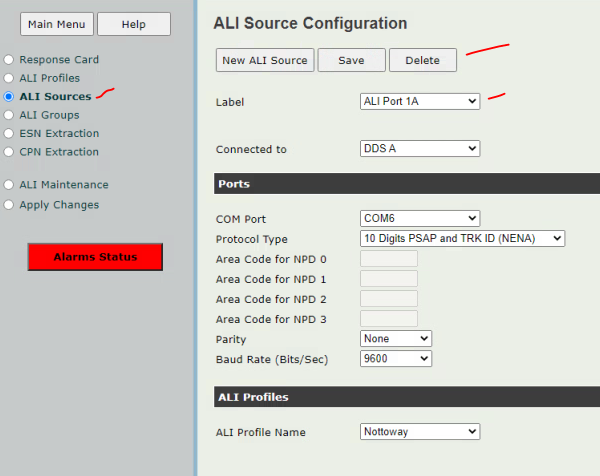Click the New ALI Source button
Image resolution: width=600 pixels, height=476 pixels.
pos(265,60)
